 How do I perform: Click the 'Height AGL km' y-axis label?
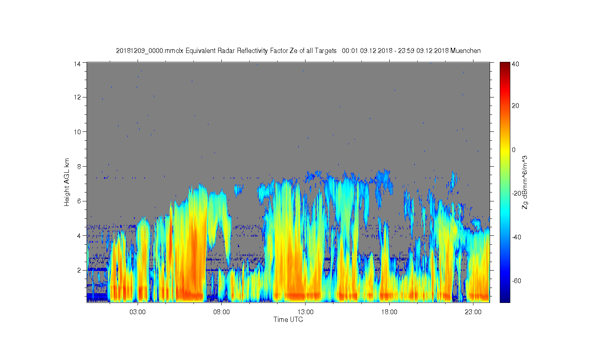(x=67, y=182)
